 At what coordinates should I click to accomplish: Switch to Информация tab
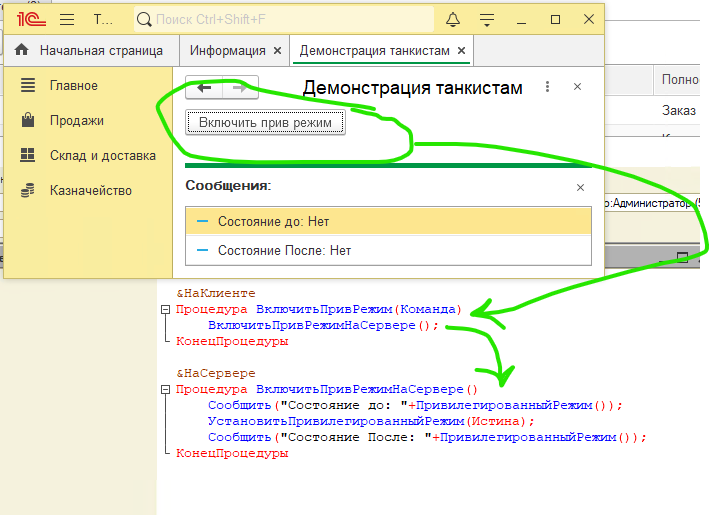tap(227, 50)
